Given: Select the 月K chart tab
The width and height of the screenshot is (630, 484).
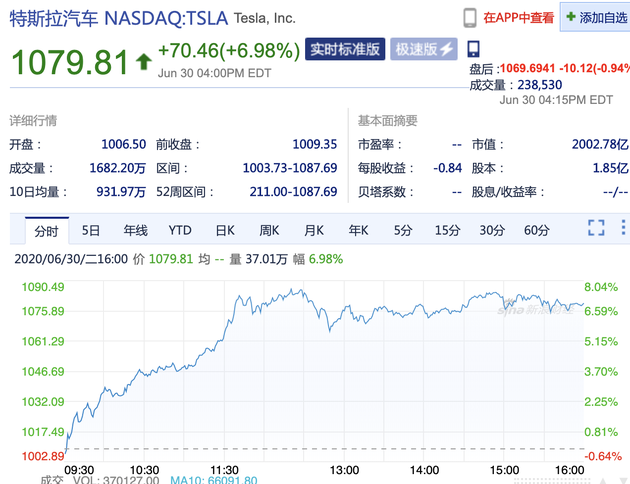Looking at the screenshot, I should click(x=314, y=231).
